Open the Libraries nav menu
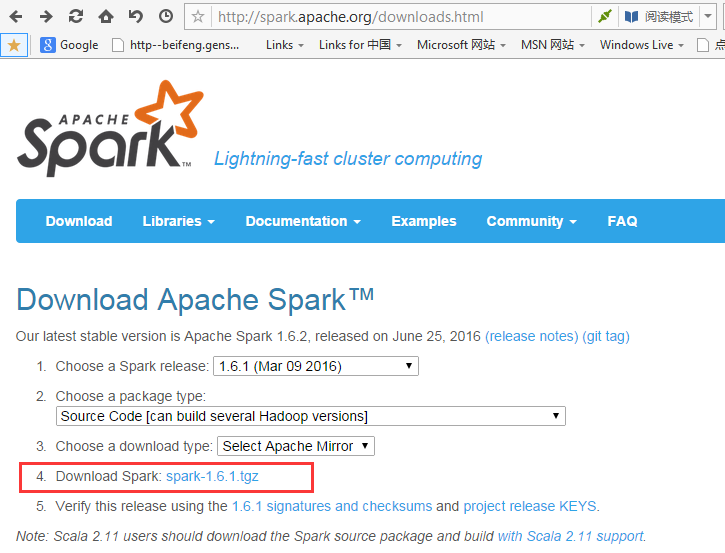Screen dimensions: 725x553 point(178,221)
